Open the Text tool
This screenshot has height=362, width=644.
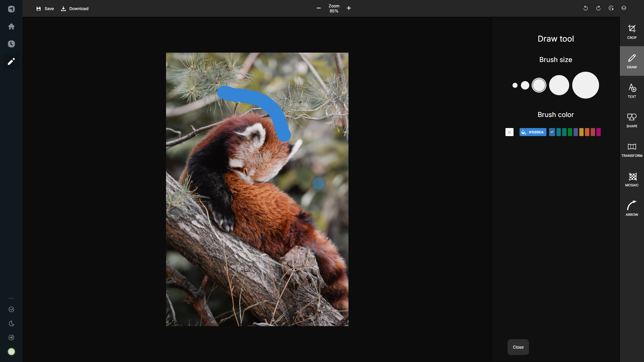pyautogui.click(x=632, y=90)
